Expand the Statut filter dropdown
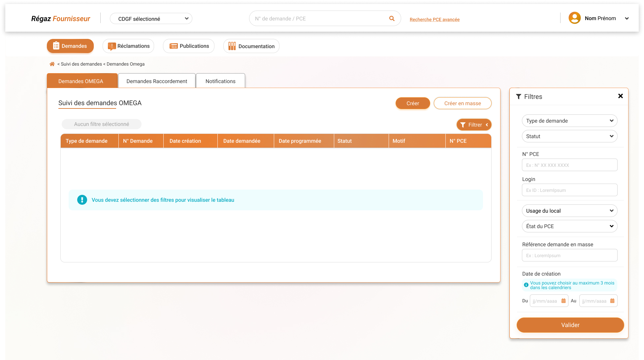This screenshot has height=360, width=644. pyautogui.click(x=569, y=136)
